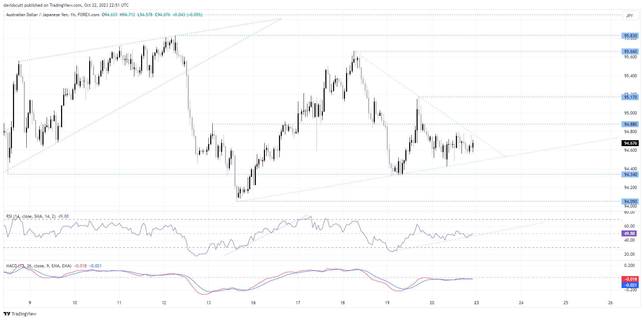Click the open value O94.633
Viewport: 644px width, 320px height.
[x=109, y=15]
